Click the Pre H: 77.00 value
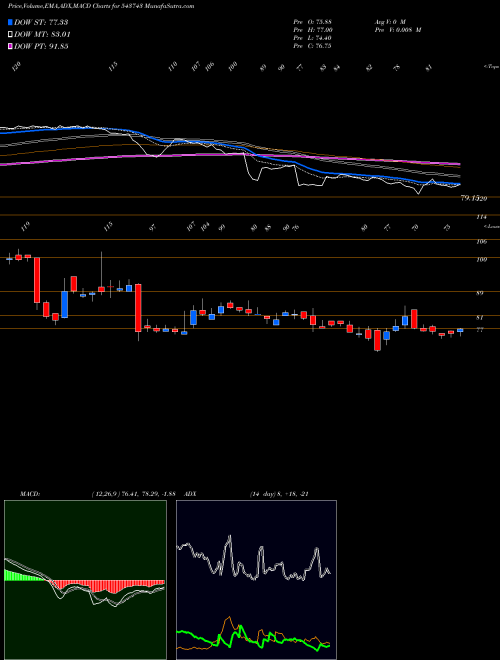The height and width of the screenshot is (660, 500). point(313,30)
